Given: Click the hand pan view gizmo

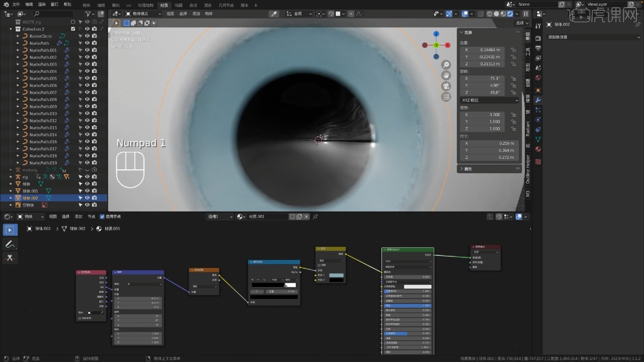Looking at the screenshot, I should 446,75.
